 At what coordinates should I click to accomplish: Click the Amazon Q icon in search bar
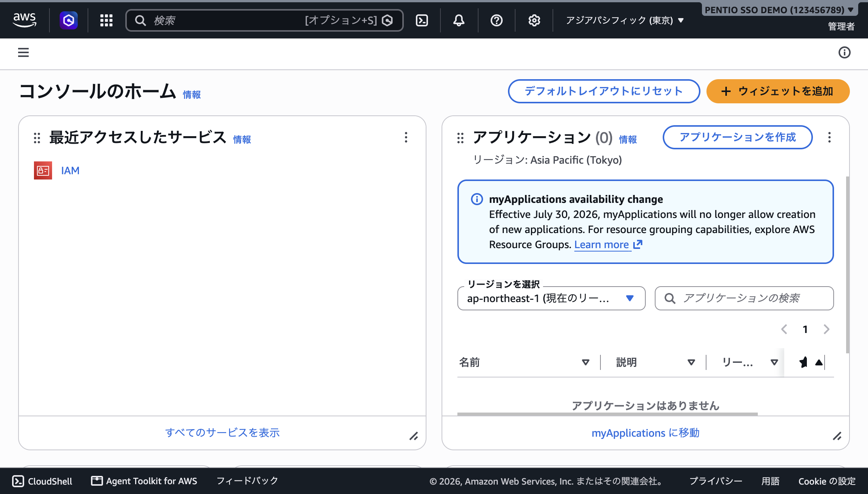388,20
